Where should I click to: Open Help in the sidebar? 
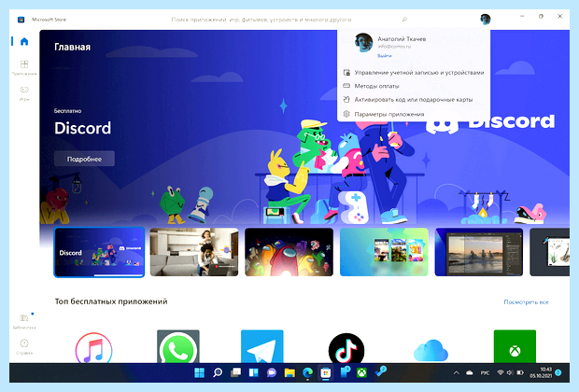[x=24, y=346]
